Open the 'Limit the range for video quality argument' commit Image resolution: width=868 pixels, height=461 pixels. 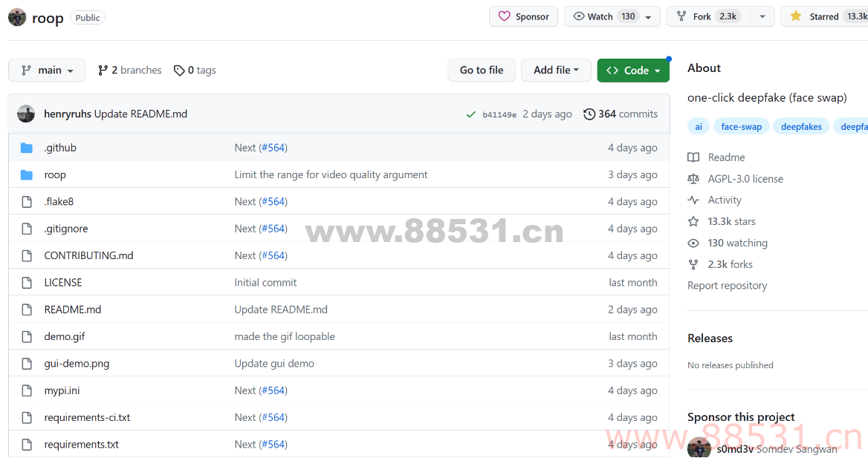331,174
